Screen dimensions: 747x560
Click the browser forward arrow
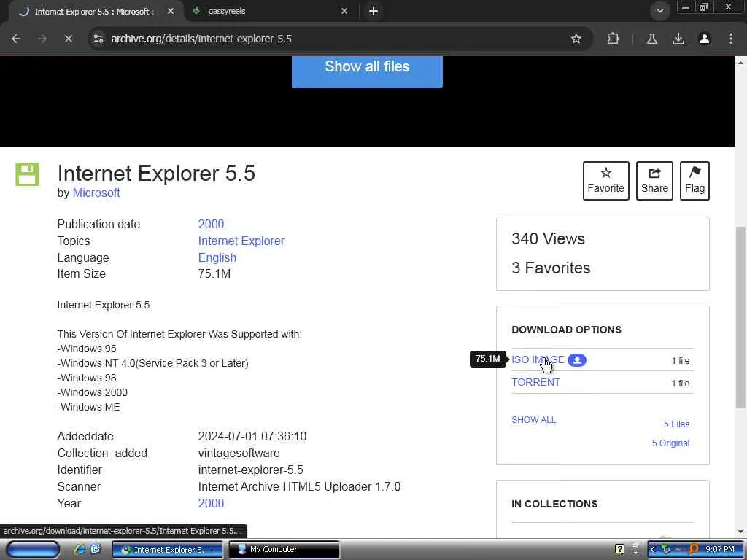coord(42,39)
